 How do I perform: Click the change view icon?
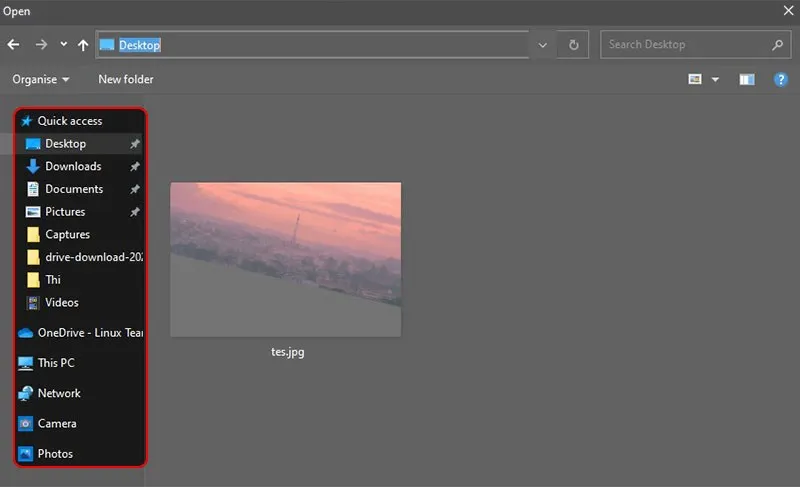(x=695, y=79)
